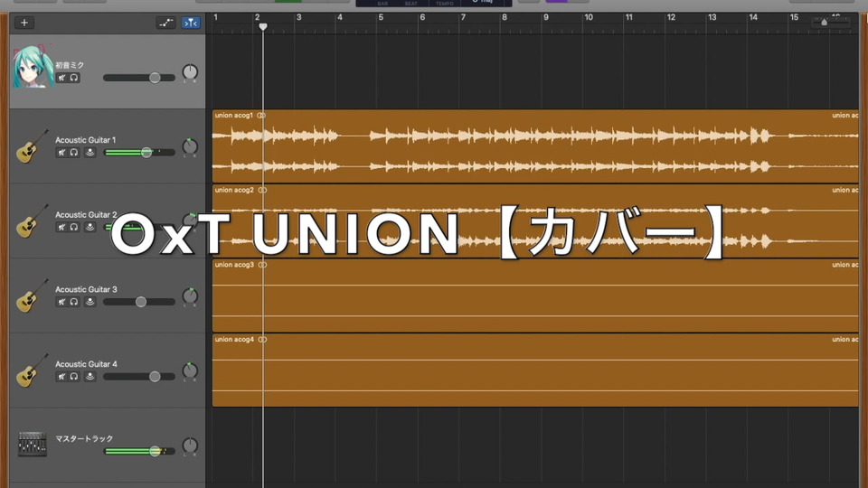Enable input monitoring on Acoustic Guitar 3
The width and height of the screenshot is (868, 488).
[90, 302]
